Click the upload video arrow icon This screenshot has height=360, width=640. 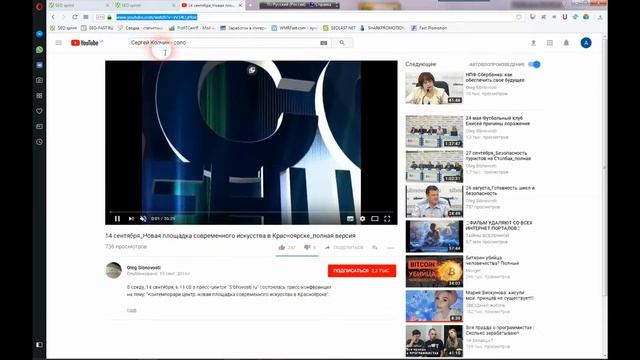coord(533,43)
